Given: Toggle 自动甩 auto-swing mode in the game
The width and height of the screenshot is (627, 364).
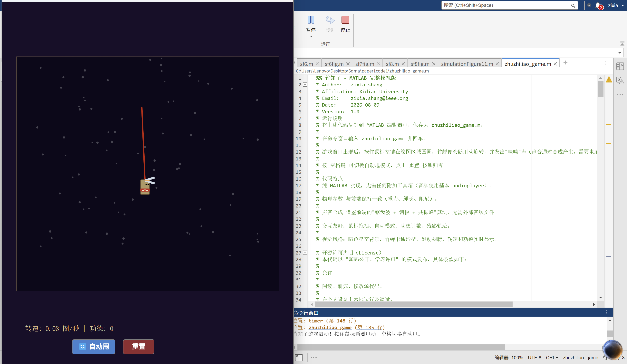Looking at the screenshot, I should (93, 347).
